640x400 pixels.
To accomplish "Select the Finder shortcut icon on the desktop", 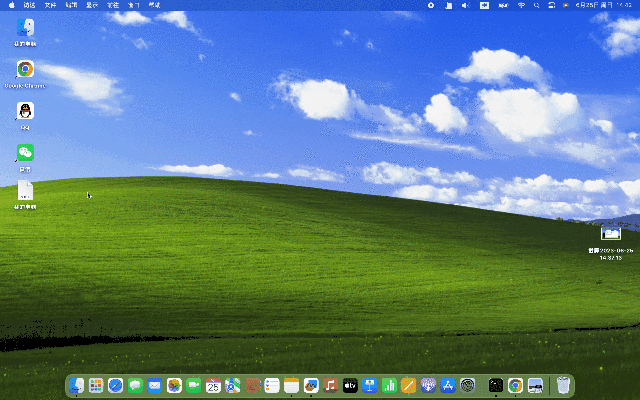I will (25, 28).
